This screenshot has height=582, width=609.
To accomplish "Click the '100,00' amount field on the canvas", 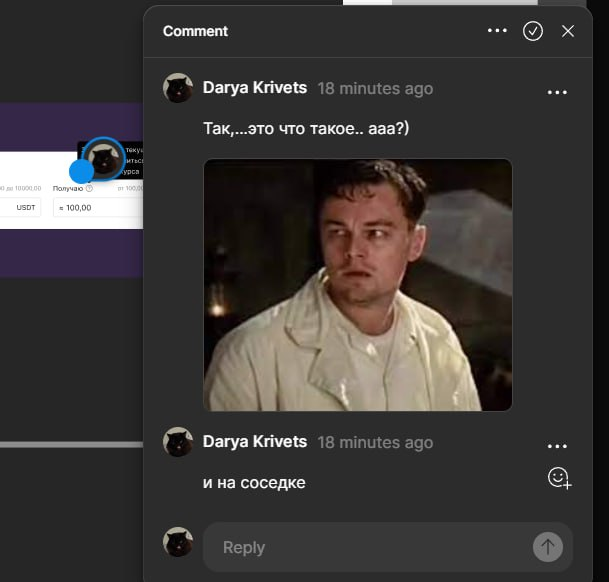I will (x=98, y=207).
